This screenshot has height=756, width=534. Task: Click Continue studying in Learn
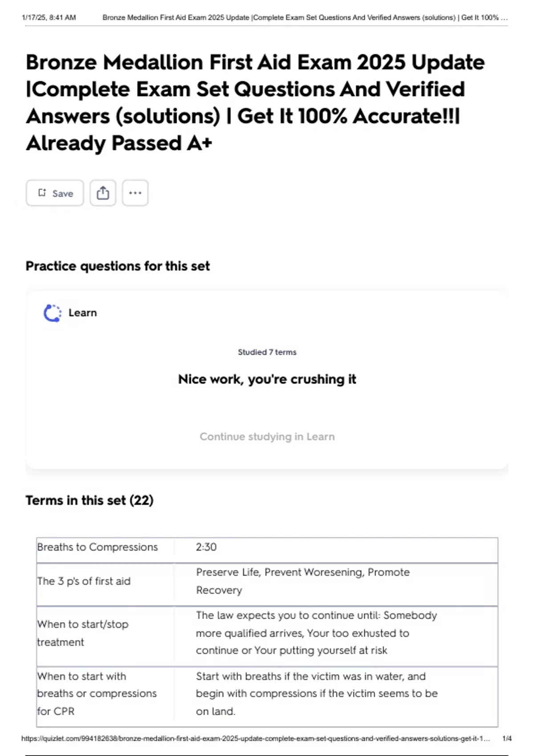267,437
